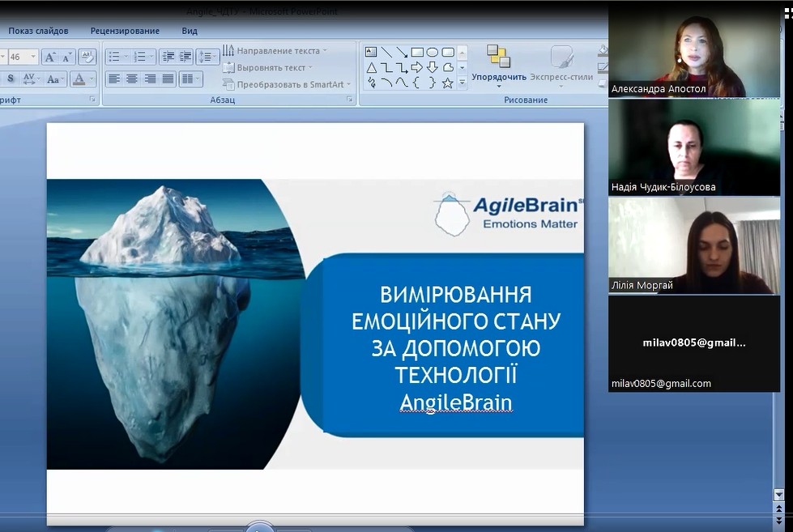Select the iceberg image on slide
Image resolution: width=793 pixels, height=532 pixels.
[174, 324]
